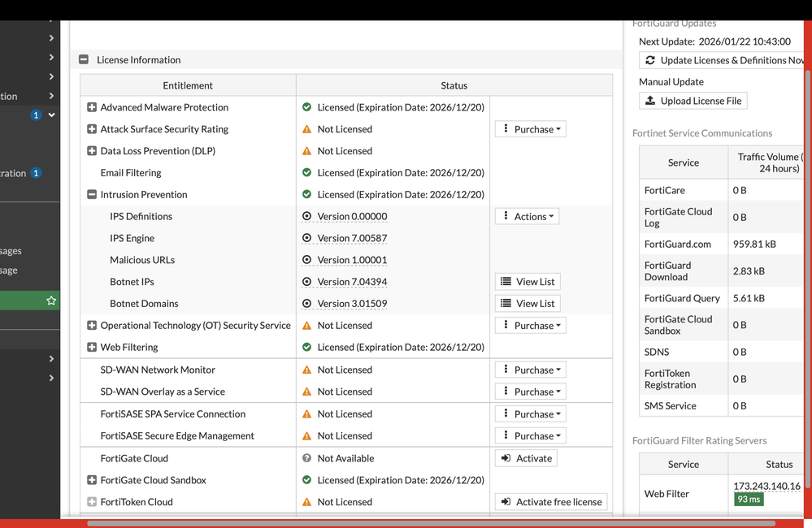812x528 pixels.
Task: Expand Data Loss Prevention (DLP) entry
Action: [x=92, y=150]
